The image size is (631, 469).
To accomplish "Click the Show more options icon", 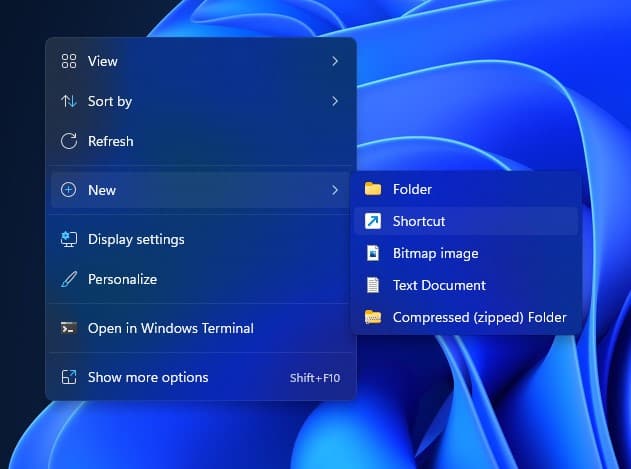I will click(69, 377).
